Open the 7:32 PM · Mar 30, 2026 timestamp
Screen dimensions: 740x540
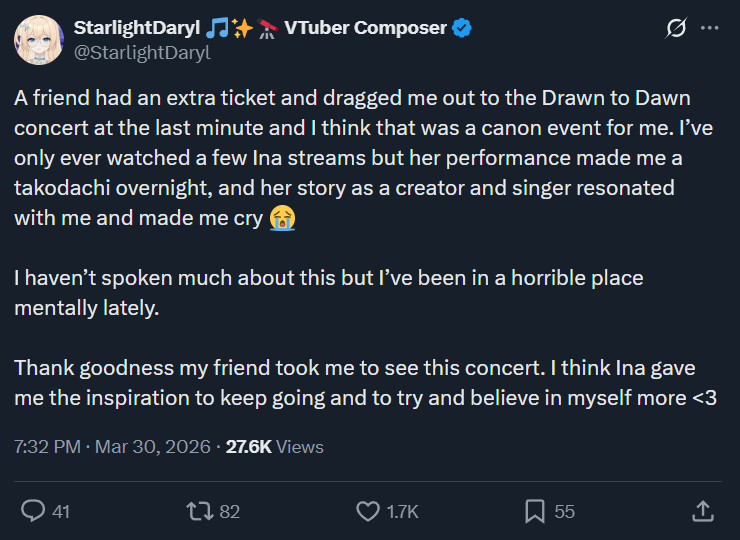(x=113, y=447)
